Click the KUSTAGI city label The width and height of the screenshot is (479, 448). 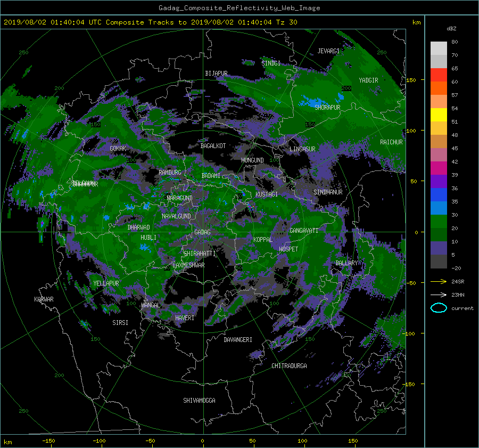(267, 194)
